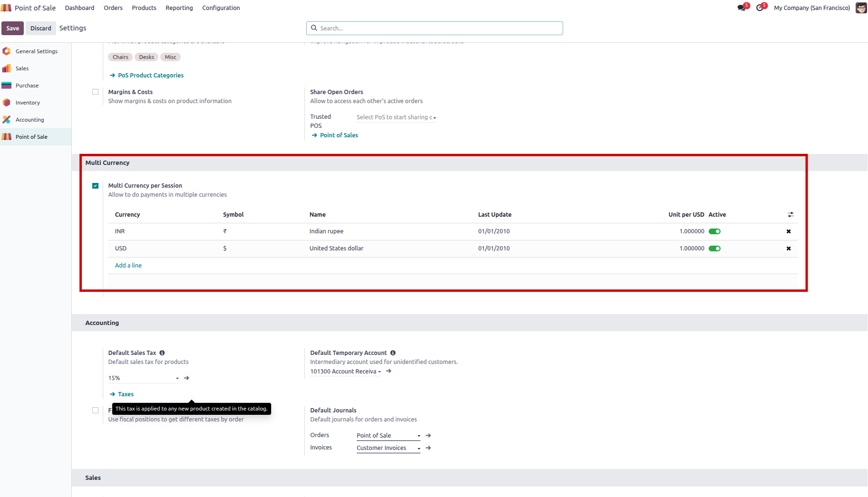
Task: Open Invoices journal dropdown
Action: click(388, 448)
